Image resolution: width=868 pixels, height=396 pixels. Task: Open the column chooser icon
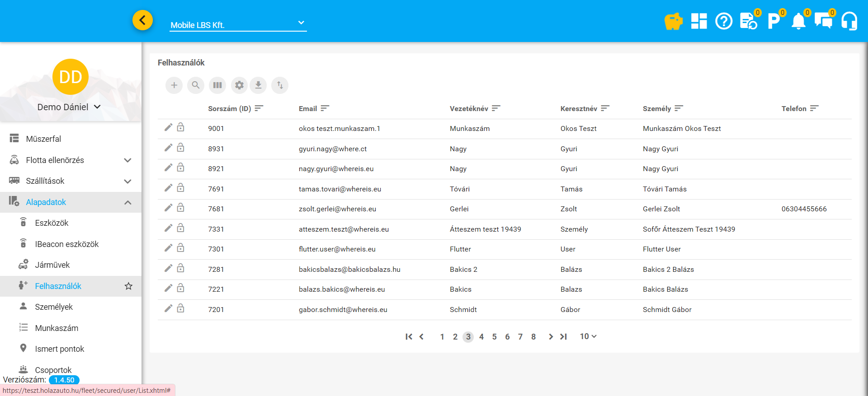pos(217,85)
